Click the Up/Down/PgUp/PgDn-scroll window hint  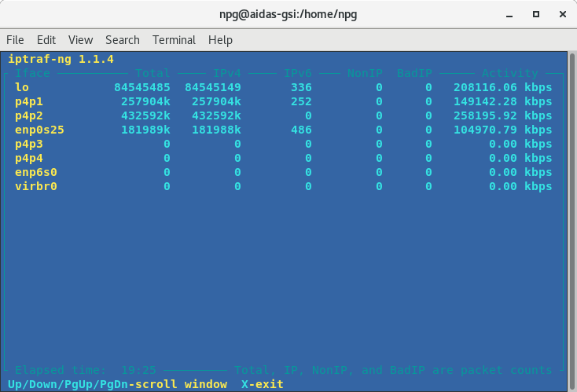(117, 384)
